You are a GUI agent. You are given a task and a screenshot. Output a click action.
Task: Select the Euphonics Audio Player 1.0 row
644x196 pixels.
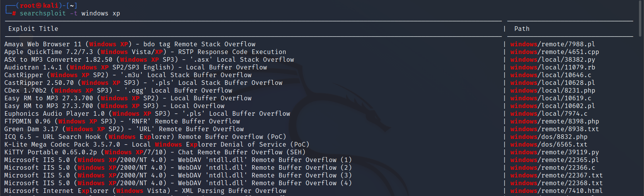[x=147, y=114]
